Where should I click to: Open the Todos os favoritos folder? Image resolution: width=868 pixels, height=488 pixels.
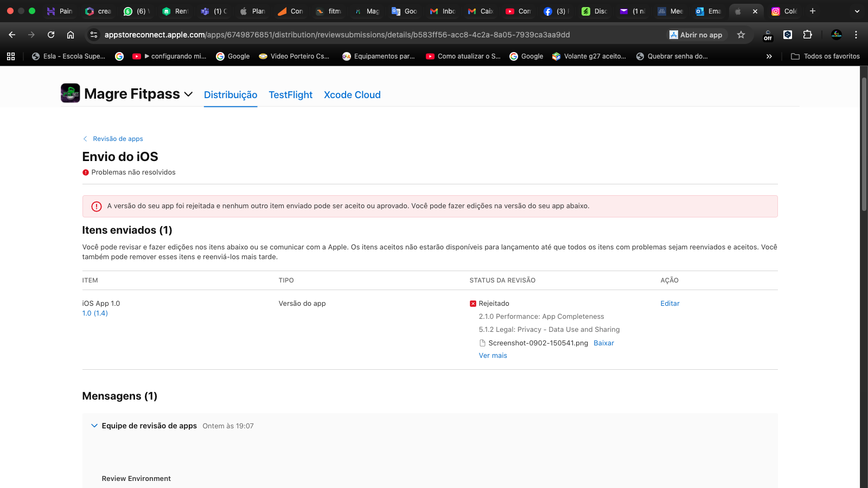point(825,56)
